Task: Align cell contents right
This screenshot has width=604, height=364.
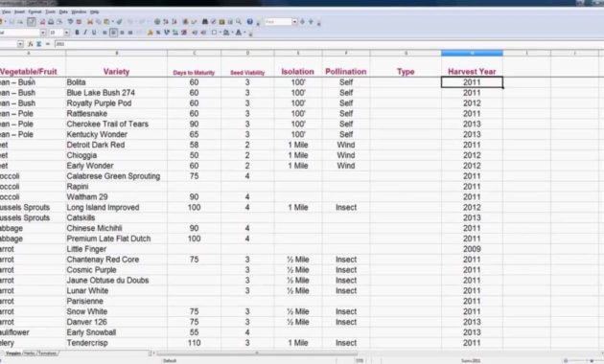Action: click(122, 33)
